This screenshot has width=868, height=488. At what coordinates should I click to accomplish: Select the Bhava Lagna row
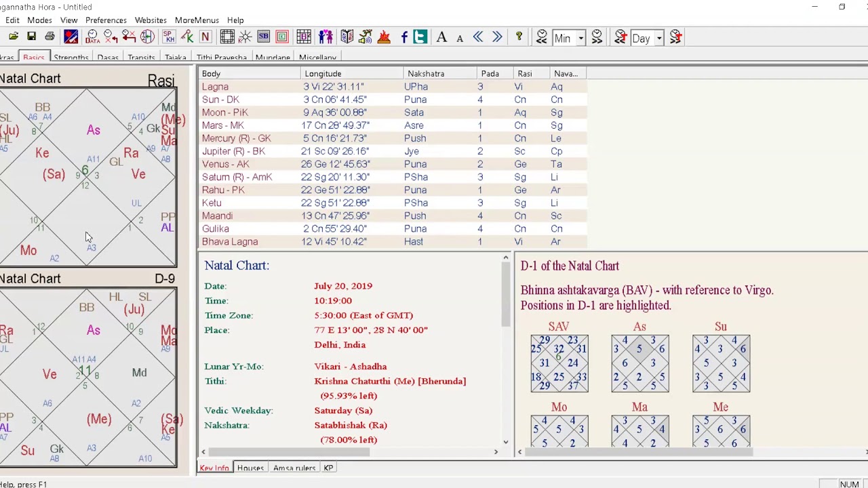(x=393, y=241)
